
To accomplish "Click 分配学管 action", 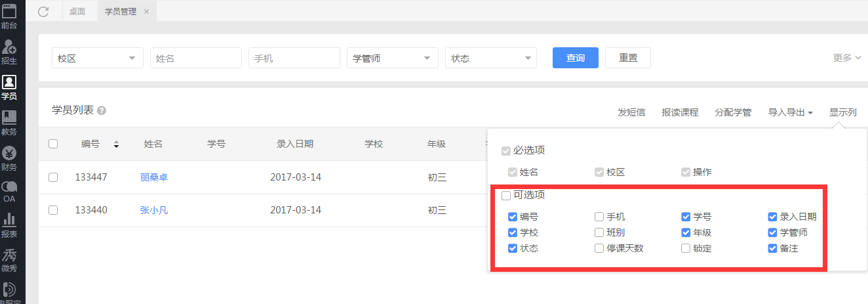I will click(x=734, y=112).
